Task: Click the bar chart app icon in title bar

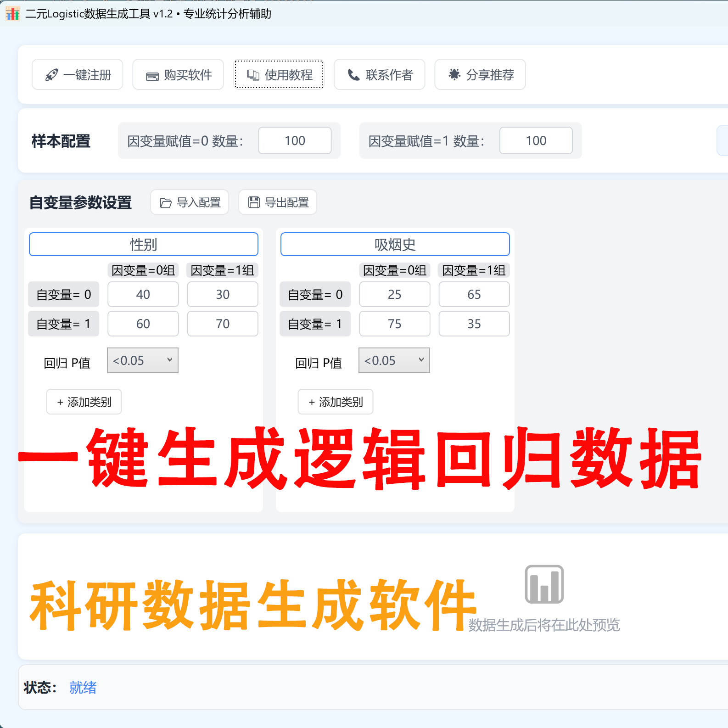Action: [13, 14]
